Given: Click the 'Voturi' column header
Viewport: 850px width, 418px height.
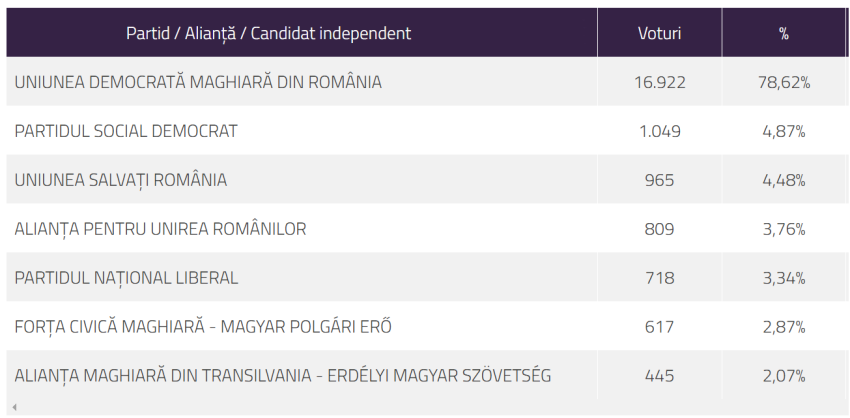Looking at the screenshot, I should pyautogui.click(x=659, y=33).
